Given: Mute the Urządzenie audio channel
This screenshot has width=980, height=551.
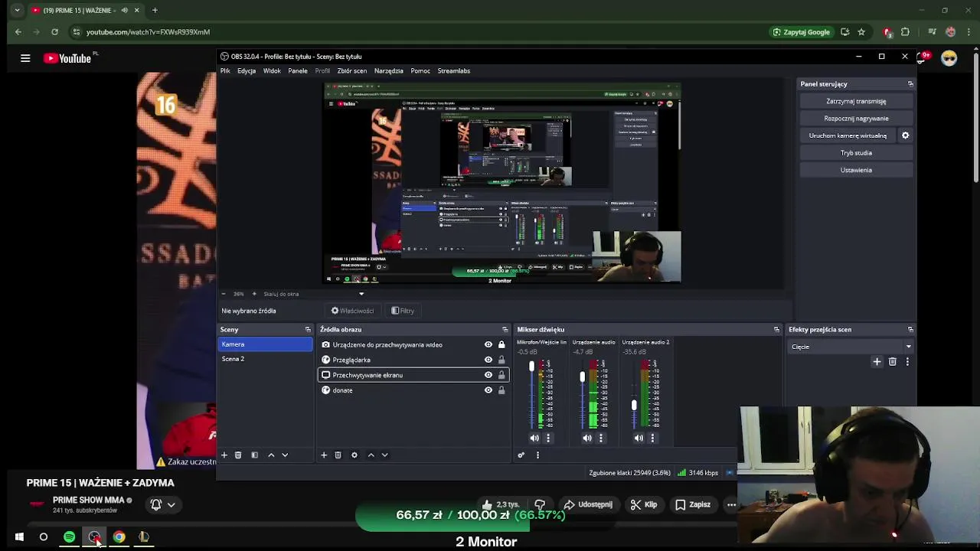Looking at the screenshot, I should coord(587,438).
